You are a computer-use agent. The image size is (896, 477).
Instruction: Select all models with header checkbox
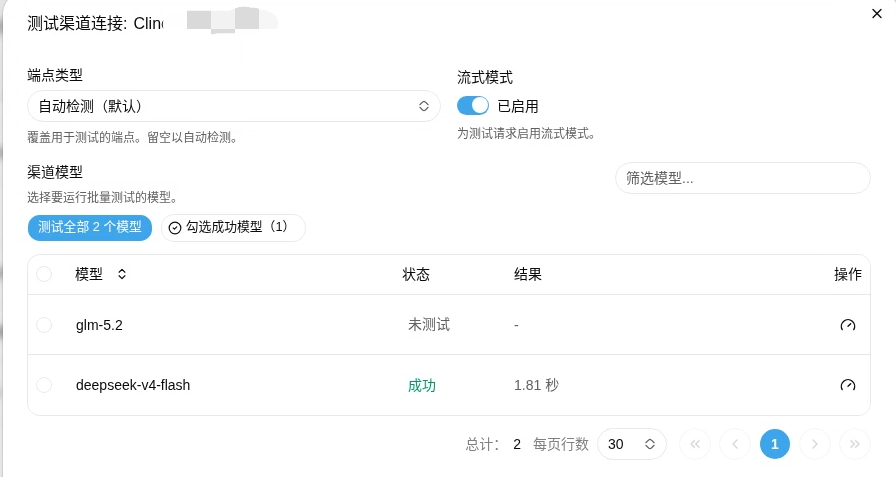tap(44, 274)
